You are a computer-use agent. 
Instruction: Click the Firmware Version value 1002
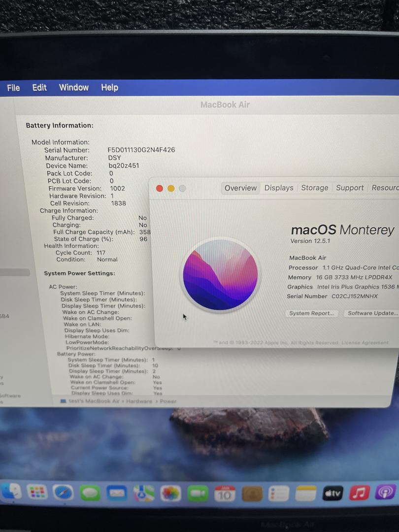[x=117, y=188]
